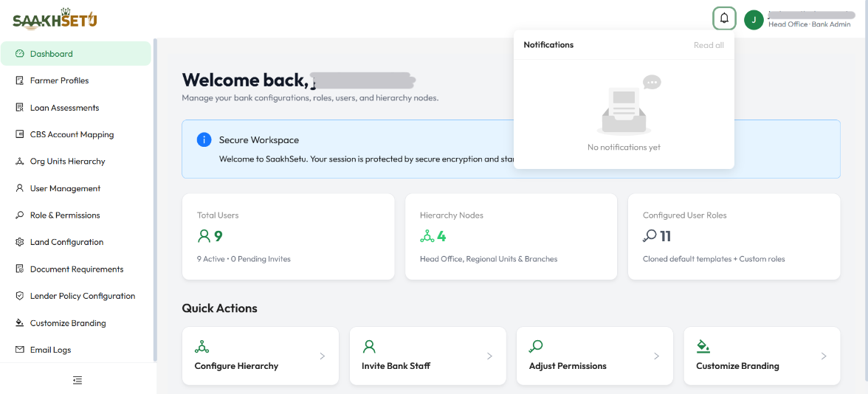The height and width of the screenshot is (394, 868).
Task: Expand the Configure Hierarchy card chevron
Action: pos(322,356)
